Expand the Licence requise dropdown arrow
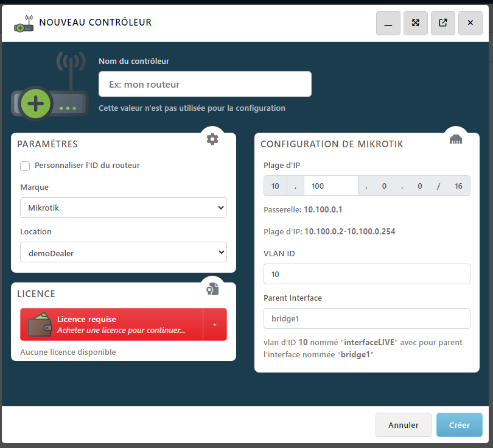Screen dimensions: 493x448 click(215, 324)
